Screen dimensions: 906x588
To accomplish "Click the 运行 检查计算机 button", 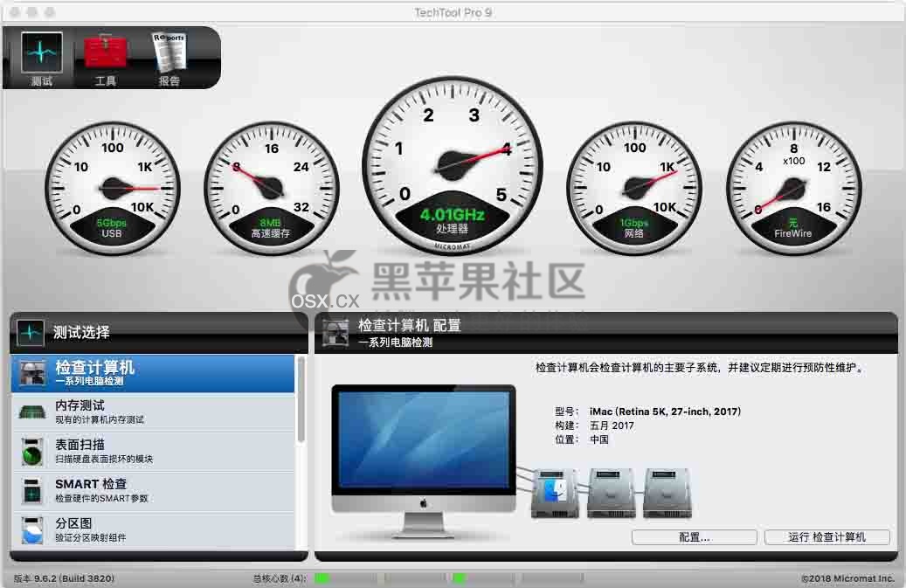I will tap(826, 537).
